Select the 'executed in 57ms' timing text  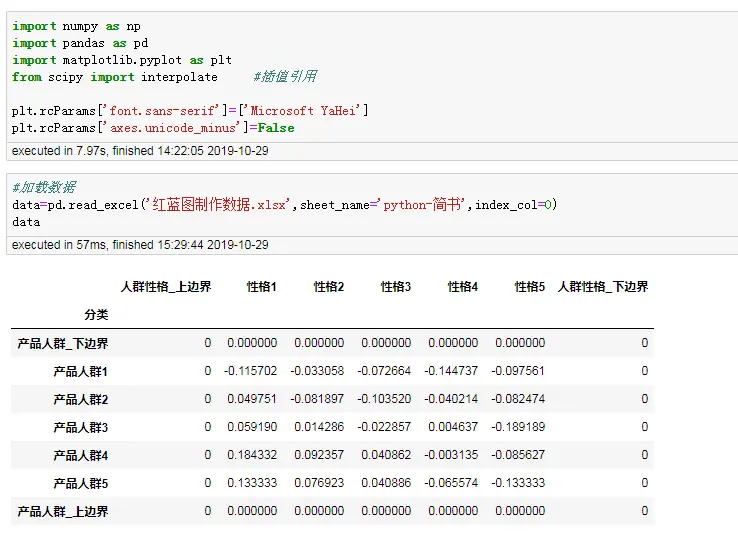pos(140,245)
